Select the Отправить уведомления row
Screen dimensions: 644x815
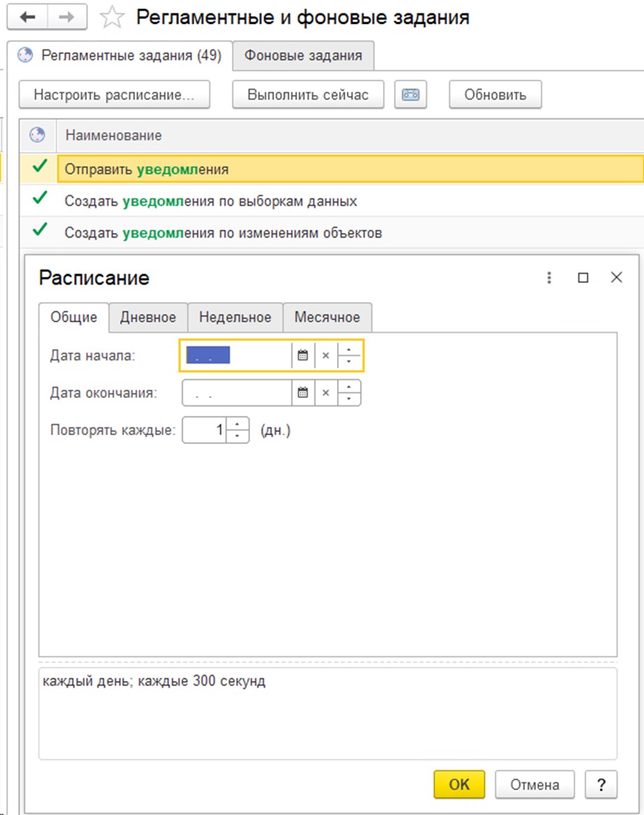[350, 169]
